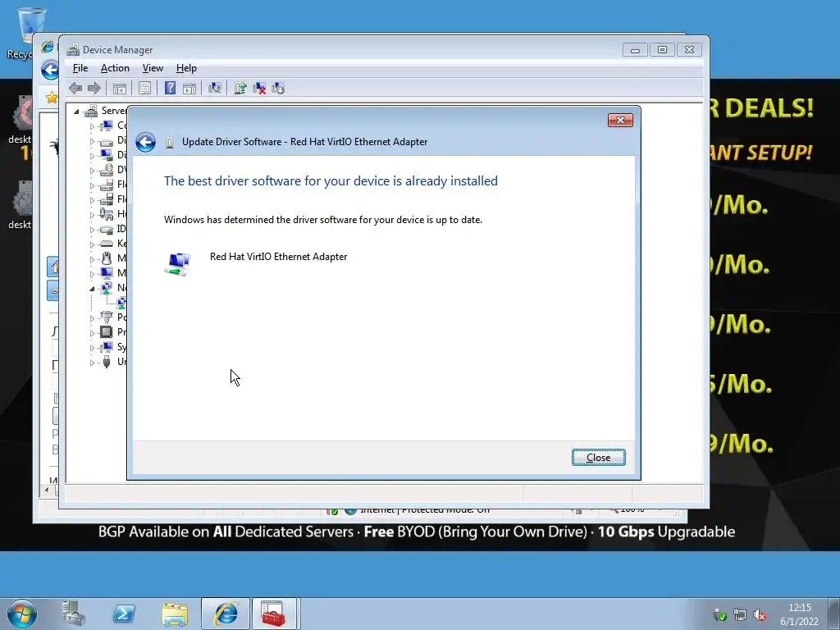Click the Favorites star in Internet Explorer window
The image size is (840, 630).
[52, 98]
